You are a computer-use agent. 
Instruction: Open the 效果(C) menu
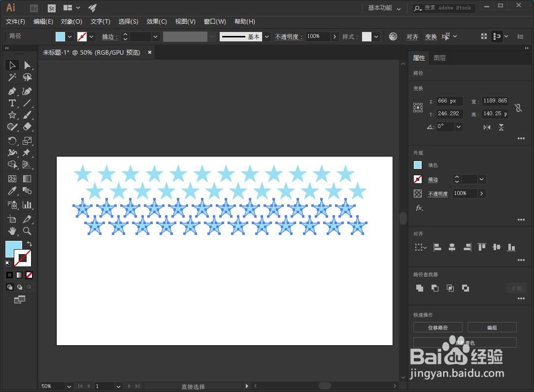point(157,22)
